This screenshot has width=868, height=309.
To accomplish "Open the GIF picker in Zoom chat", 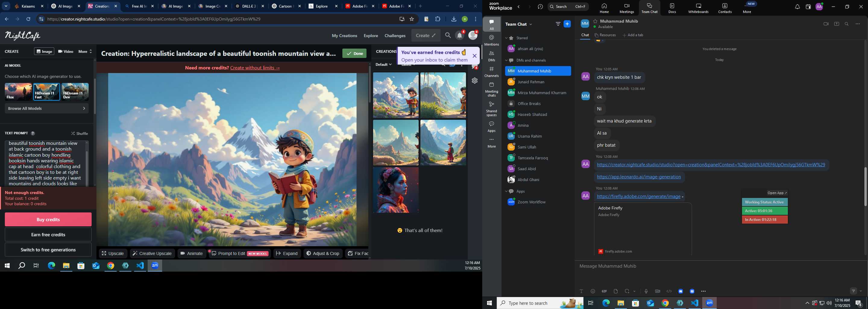I will coord(604,291).
